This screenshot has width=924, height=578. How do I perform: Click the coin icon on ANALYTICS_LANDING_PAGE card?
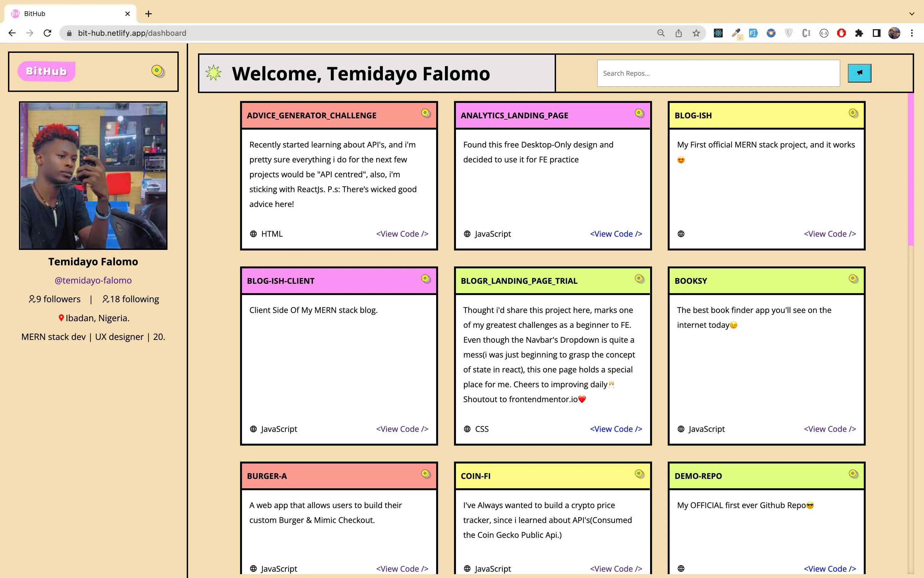[639, 113]
